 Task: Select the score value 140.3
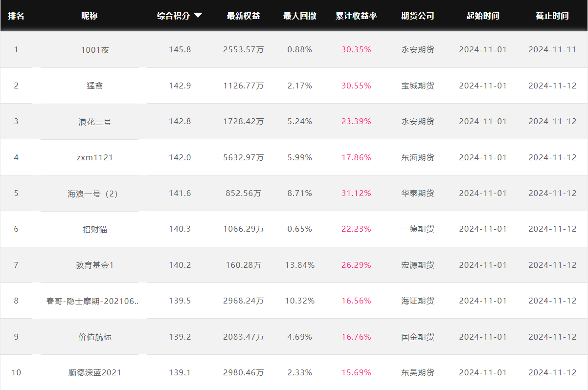180,229
